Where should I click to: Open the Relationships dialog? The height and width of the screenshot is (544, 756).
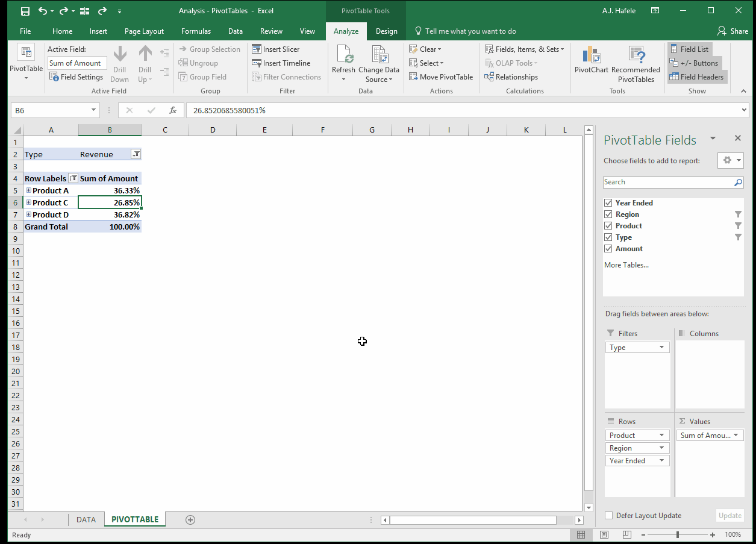click(511, 77)
